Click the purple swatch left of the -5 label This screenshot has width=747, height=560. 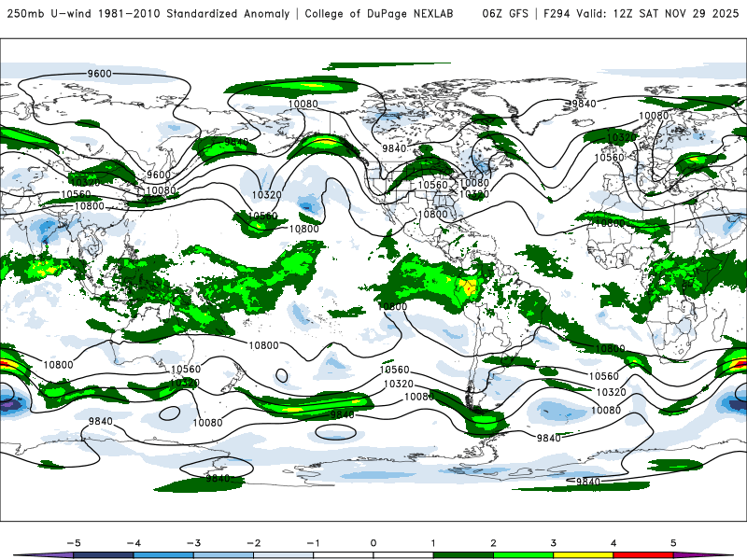(x=48, y=555)
